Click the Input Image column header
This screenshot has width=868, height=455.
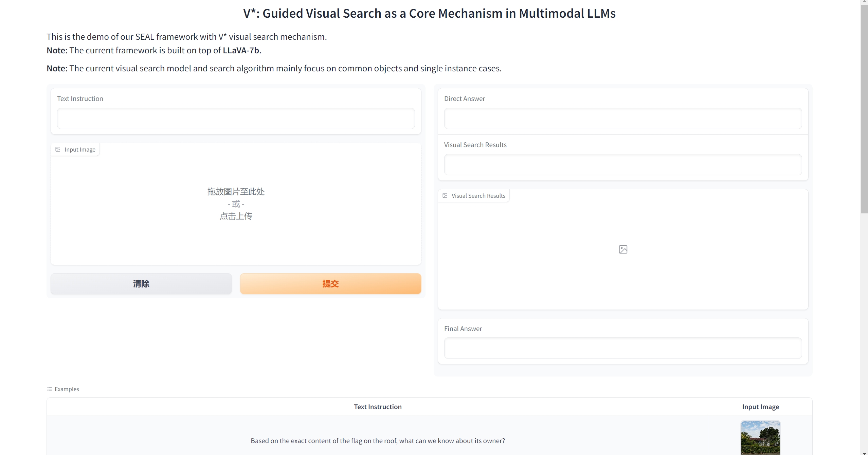click(x=760, y=407)
